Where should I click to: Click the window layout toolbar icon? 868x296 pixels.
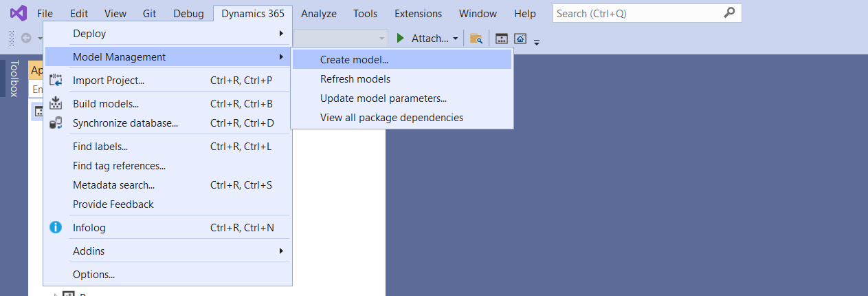pos(502,39)
